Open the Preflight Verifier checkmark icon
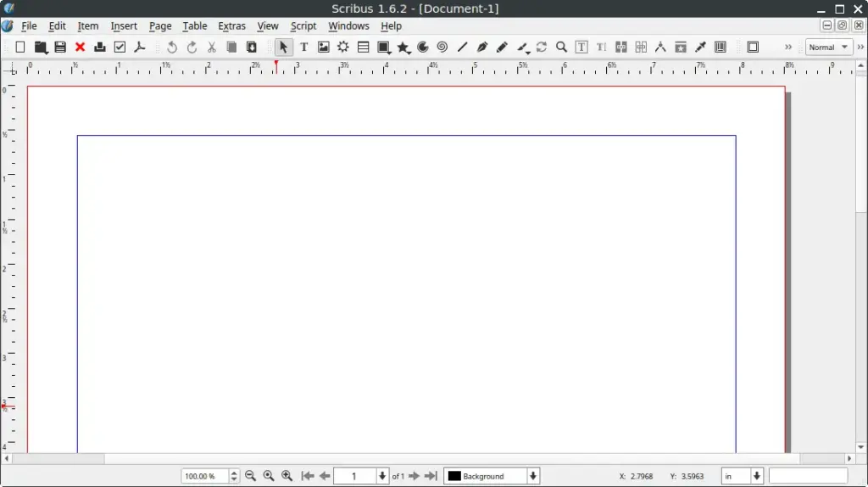This screenshot has width=868, height=487. coord(120,48)
